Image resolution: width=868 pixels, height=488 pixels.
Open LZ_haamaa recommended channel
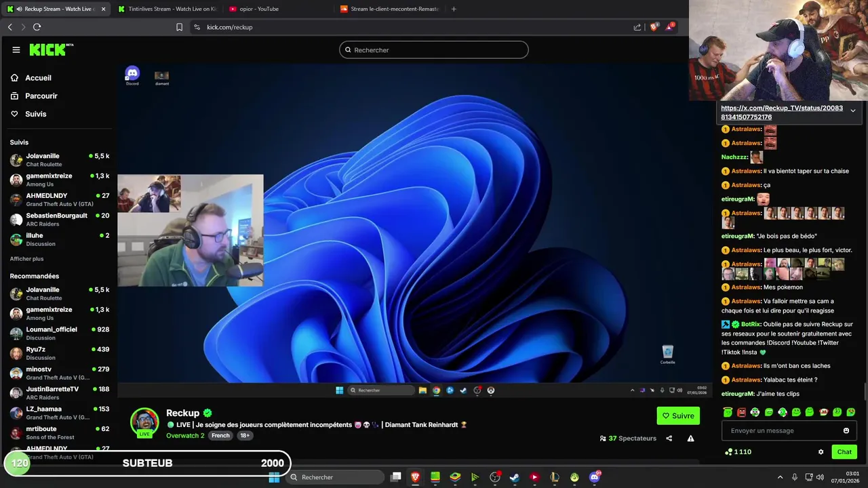point(60,413)
